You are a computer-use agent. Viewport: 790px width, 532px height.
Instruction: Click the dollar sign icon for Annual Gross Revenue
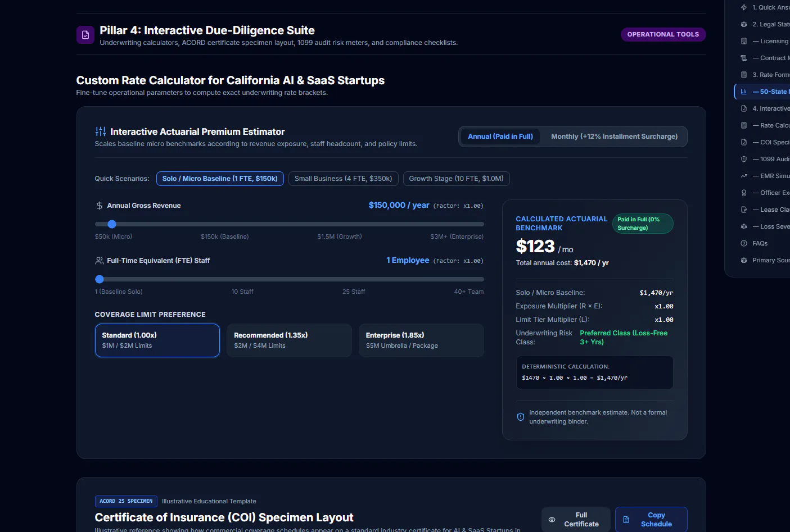coord(100,206)
